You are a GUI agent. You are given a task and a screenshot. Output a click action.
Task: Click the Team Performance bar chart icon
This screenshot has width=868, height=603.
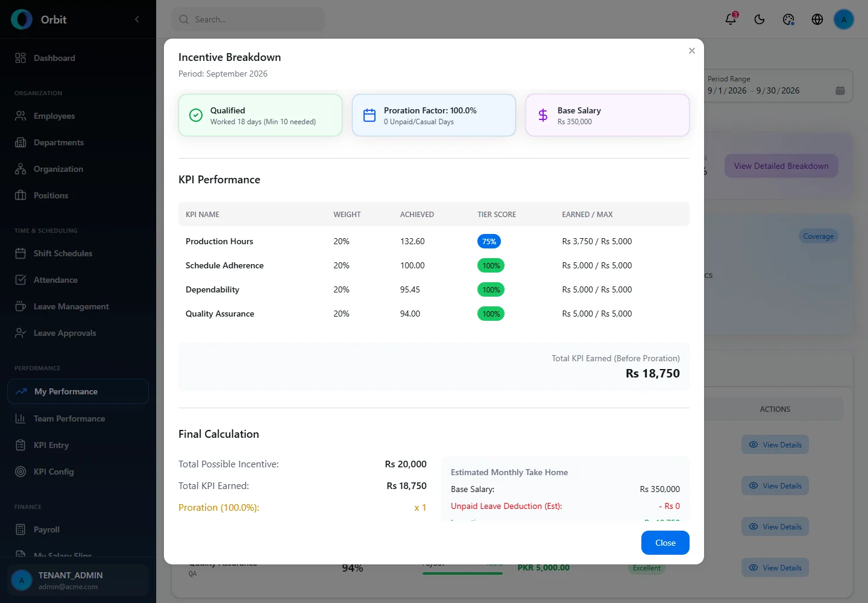tap(20, 418)
